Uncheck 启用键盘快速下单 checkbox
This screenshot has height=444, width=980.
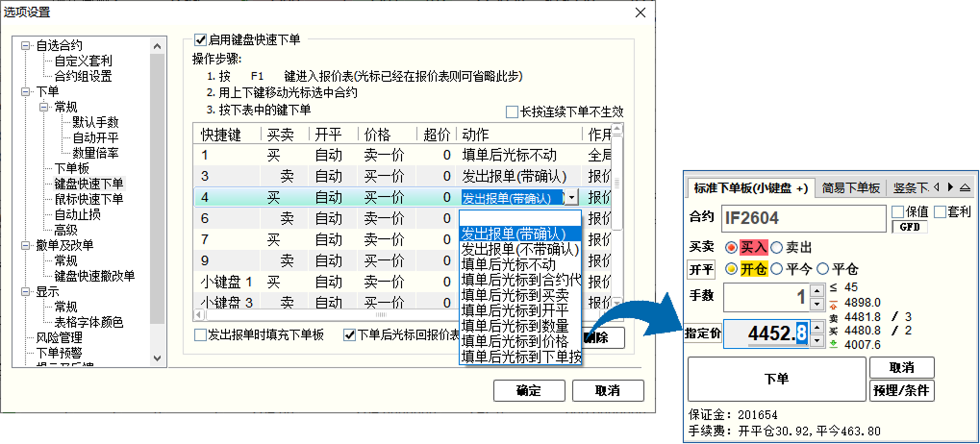200,39
